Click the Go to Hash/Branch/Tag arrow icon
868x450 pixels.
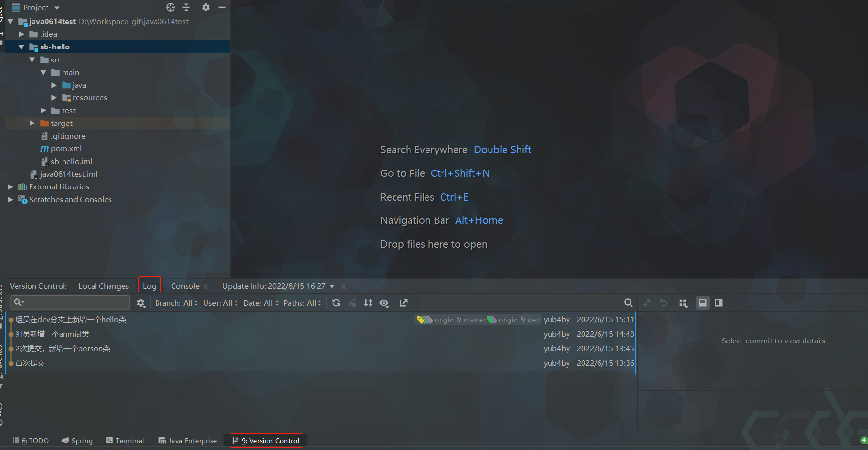pyautogui.click(x=403, y=303)
